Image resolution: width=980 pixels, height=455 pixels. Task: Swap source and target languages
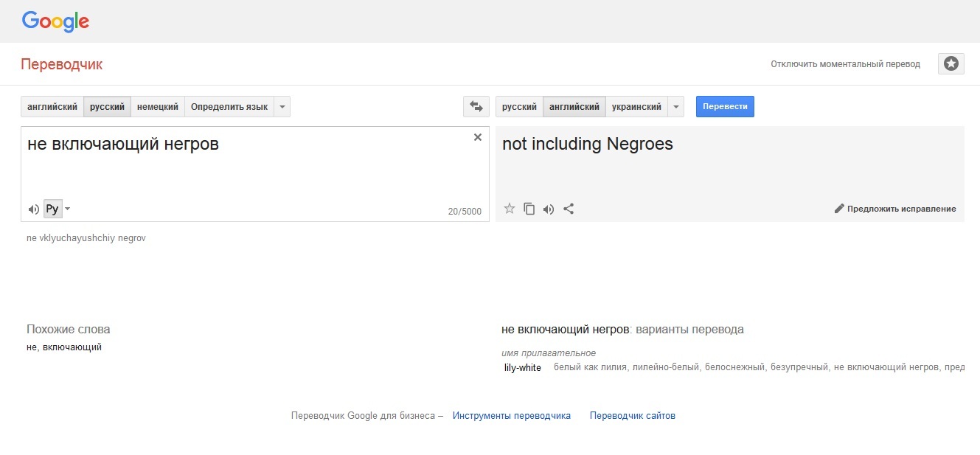(476, 107)
